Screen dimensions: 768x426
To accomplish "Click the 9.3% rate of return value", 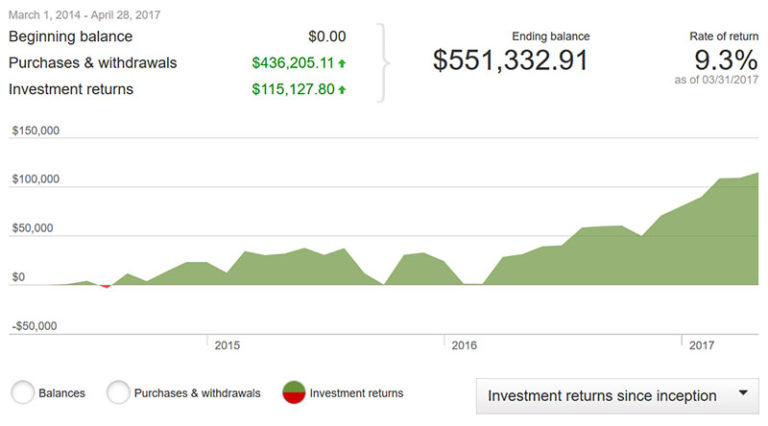I will 720,58.
